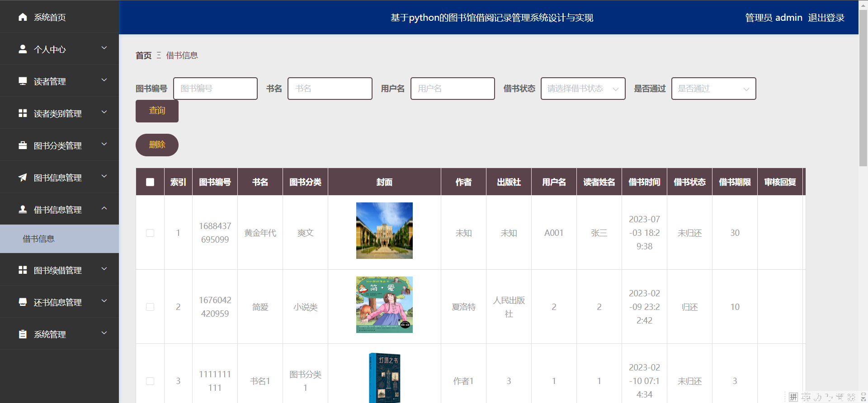
Task: Expand the 读者类别管理 chevron
Action: pos(104,112)
